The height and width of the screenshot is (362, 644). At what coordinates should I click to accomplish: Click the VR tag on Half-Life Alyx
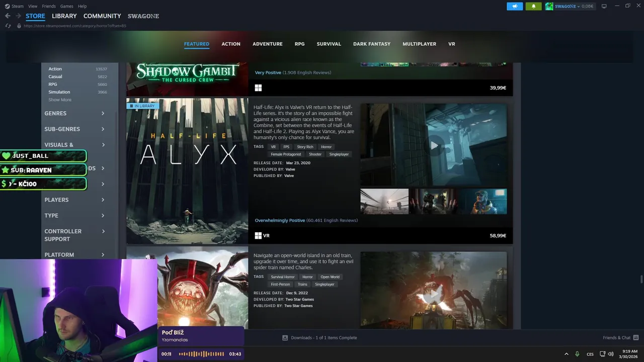point(273,147)
